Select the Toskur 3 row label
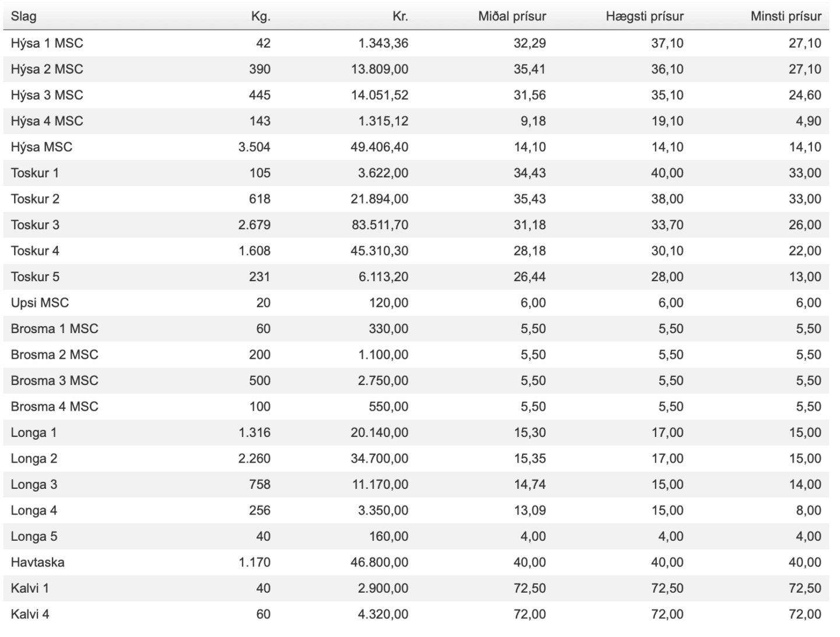Screen dimensions: 840x637 (35, 225)
